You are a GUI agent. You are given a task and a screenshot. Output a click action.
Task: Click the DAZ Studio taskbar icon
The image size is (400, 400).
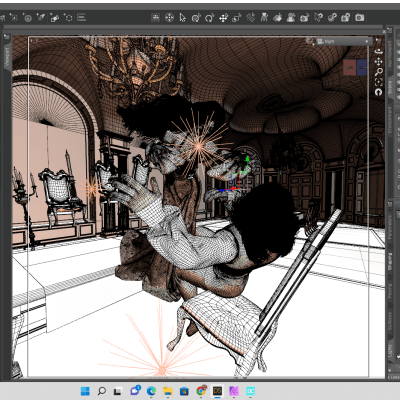[x=217, y=391]
